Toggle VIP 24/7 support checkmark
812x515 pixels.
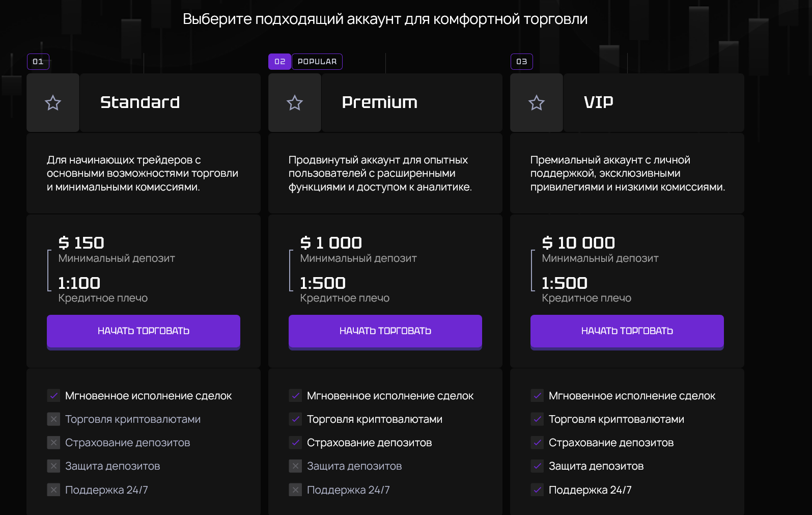point(537,490)
